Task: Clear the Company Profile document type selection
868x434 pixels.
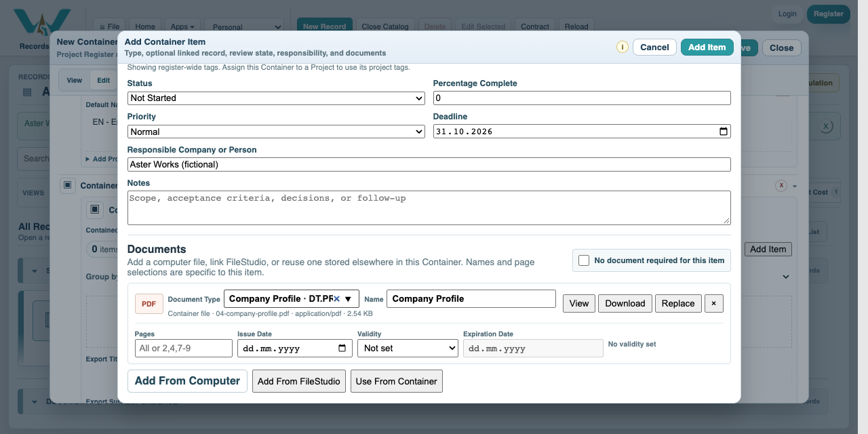Action: point(336,299)
